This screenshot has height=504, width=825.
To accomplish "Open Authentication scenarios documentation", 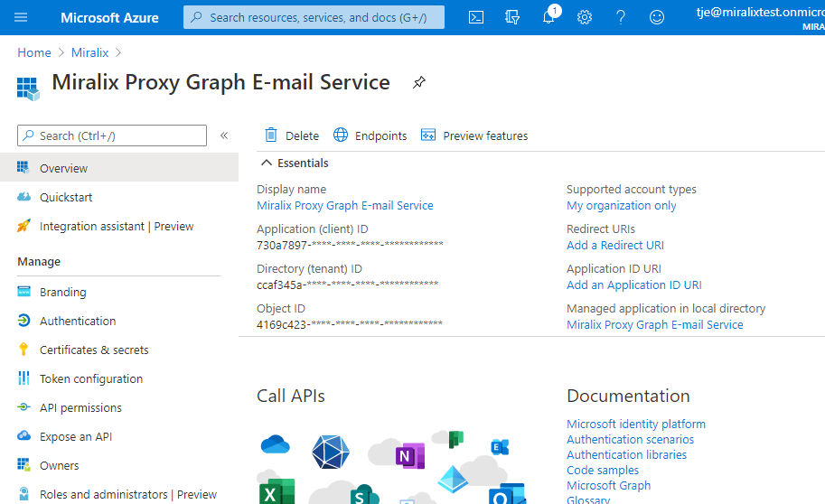I will [x=631, y=439].
